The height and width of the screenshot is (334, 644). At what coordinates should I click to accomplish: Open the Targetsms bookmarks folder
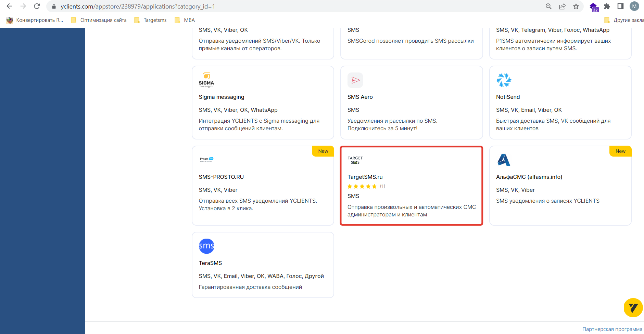[x=150, y=20]
